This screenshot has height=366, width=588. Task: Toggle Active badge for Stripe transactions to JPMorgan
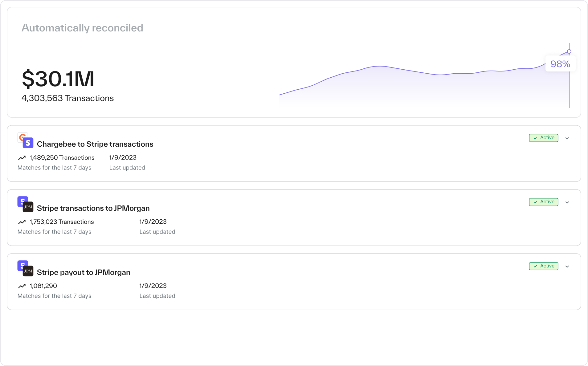click(x=543, y=202)
